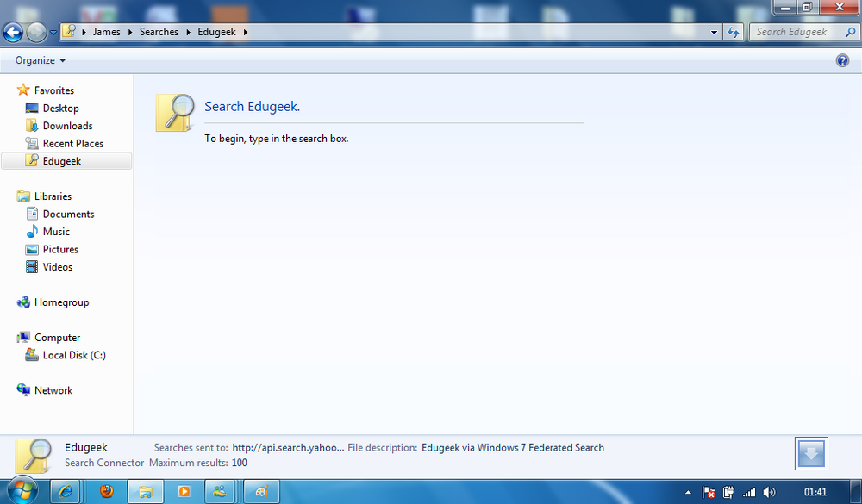862x504 pixels.
Task: Click the Search Edugeek. heading
Action: pos(253,107)
